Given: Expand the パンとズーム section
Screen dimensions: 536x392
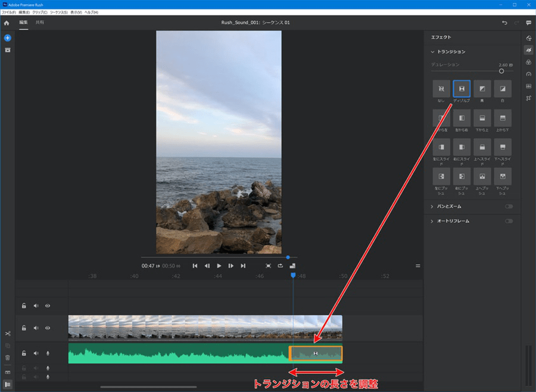Looking at the screenshot, I should (433, 207).
